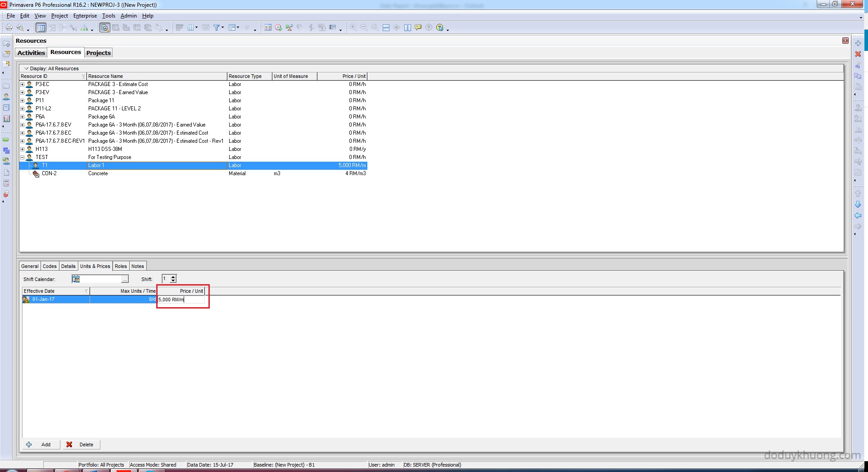This screenshot has height=472, width=868.
Task: Increase the Shift value with up arrow
Action: point(173,277)
